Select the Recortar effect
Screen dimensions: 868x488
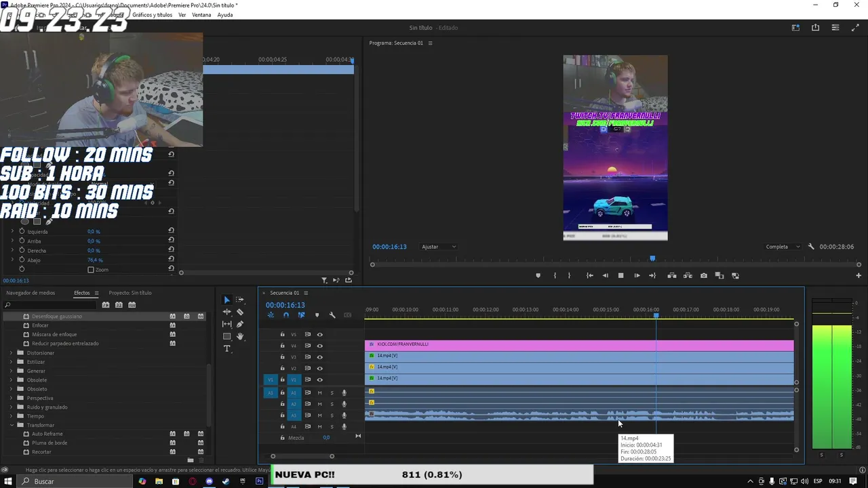pos(41,452)
